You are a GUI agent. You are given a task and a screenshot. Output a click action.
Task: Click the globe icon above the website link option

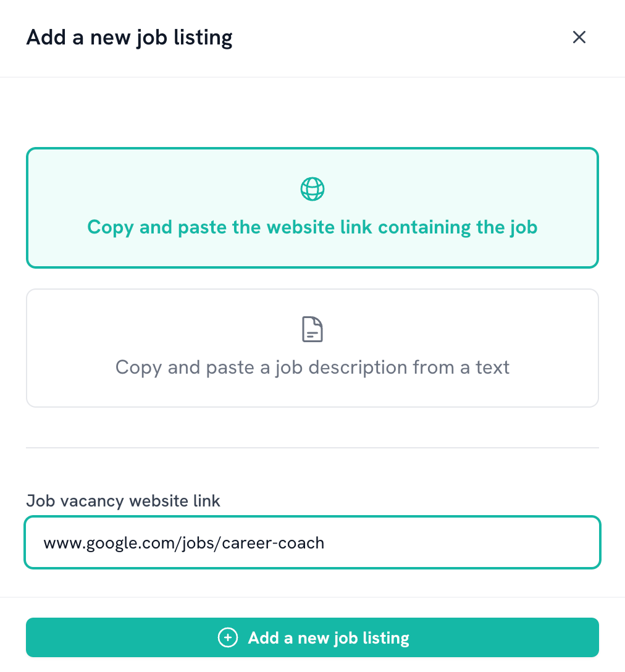(312, 188)
